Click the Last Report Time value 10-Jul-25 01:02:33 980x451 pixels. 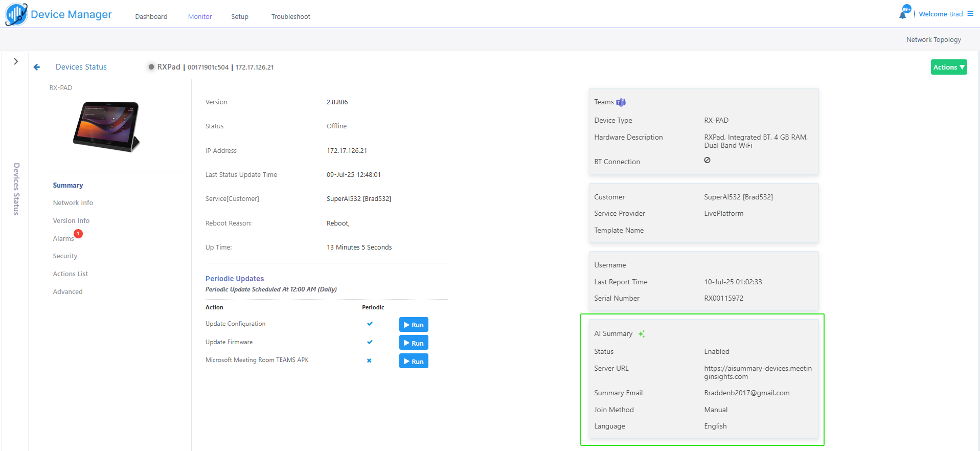coord(733,282)
